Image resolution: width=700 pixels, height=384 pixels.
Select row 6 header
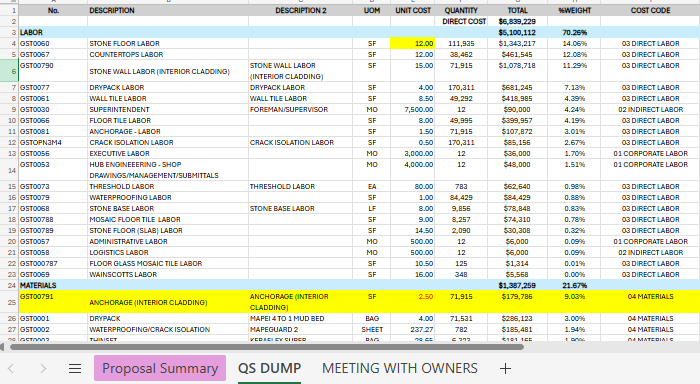tap(9, 71)
